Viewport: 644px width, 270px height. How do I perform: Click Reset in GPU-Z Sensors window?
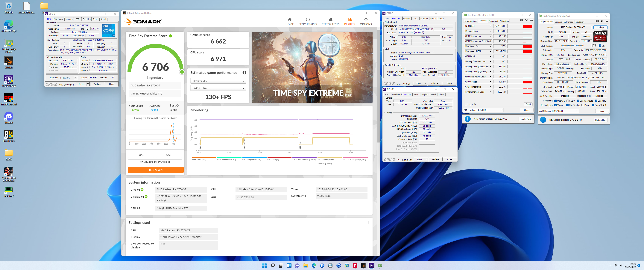528,104
